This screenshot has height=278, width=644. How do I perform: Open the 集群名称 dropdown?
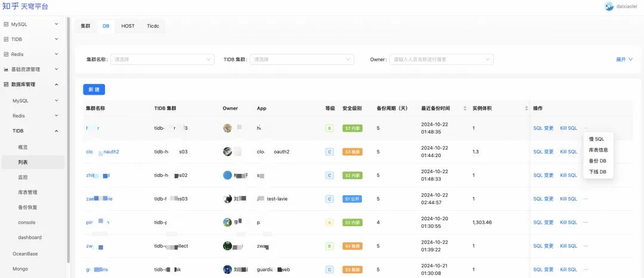[162, 60]
